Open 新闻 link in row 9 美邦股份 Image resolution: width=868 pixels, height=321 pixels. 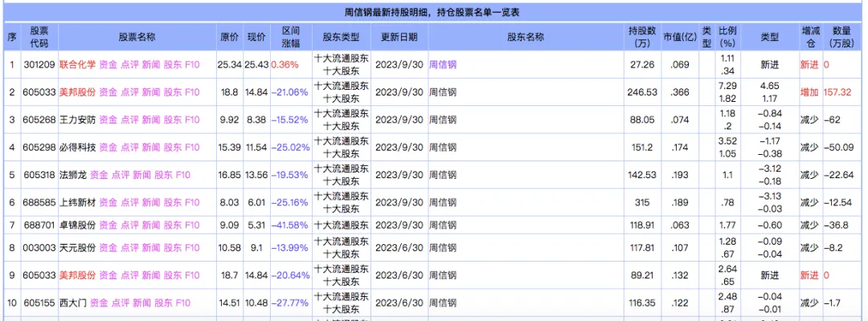151,275
